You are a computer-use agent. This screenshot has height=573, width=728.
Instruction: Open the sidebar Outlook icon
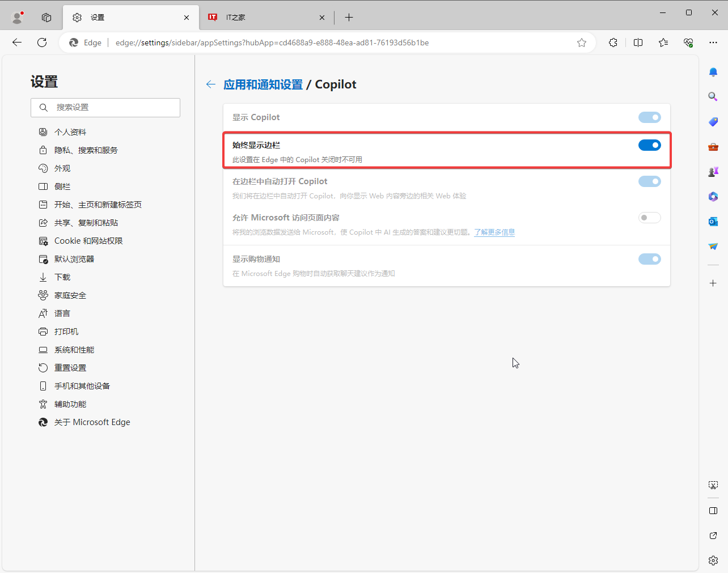click(x=713, y=222)
